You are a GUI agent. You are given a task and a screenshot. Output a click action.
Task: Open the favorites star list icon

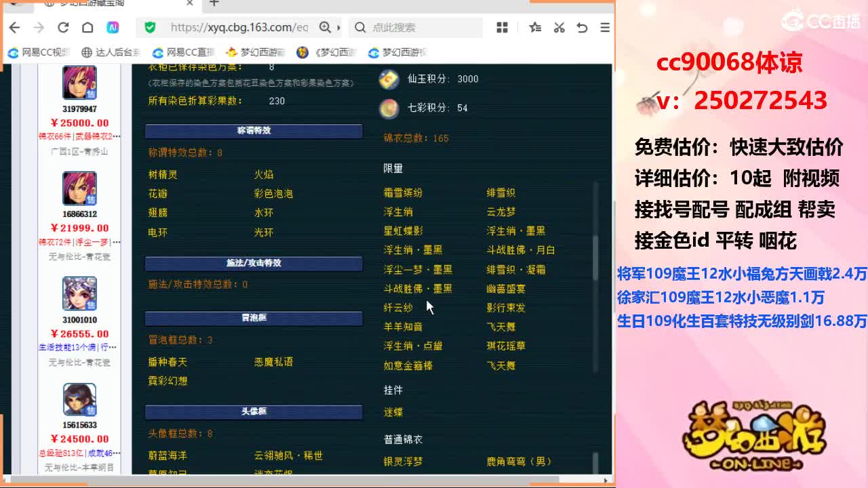pos(535,27)
